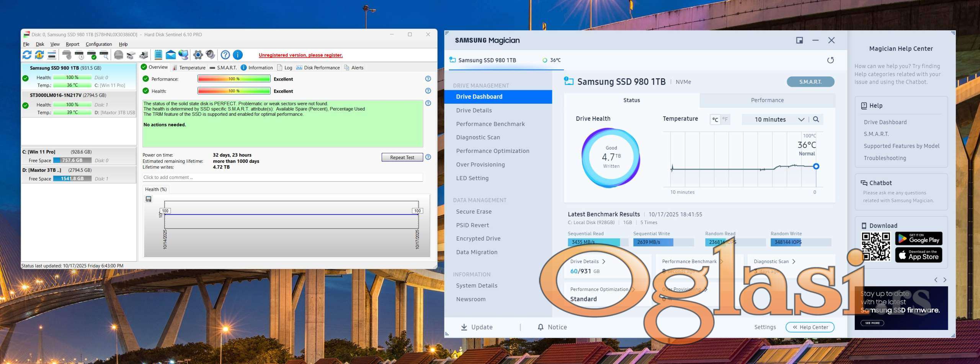Open settings via the gear toolbar icon
Screen dimensions: 980x364
pyautogui.click(x=198, y=55)
